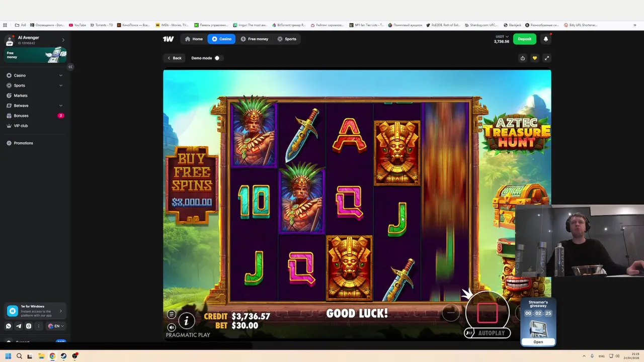Open the Bitly URL Shortener bookmark

[581, 25]
